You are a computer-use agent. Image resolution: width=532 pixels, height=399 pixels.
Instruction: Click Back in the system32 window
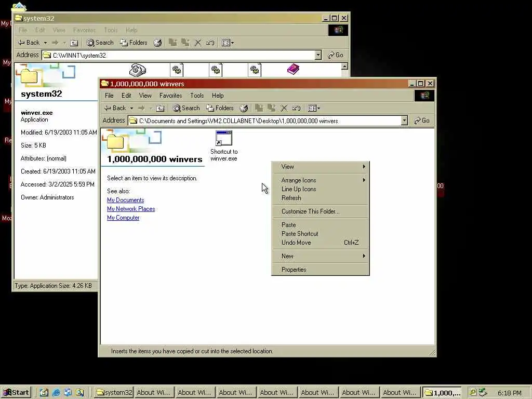pyautogui.click(x=29, y=43)
